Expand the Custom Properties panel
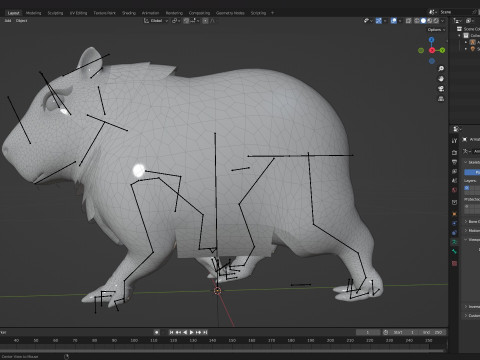 point(466,316)
